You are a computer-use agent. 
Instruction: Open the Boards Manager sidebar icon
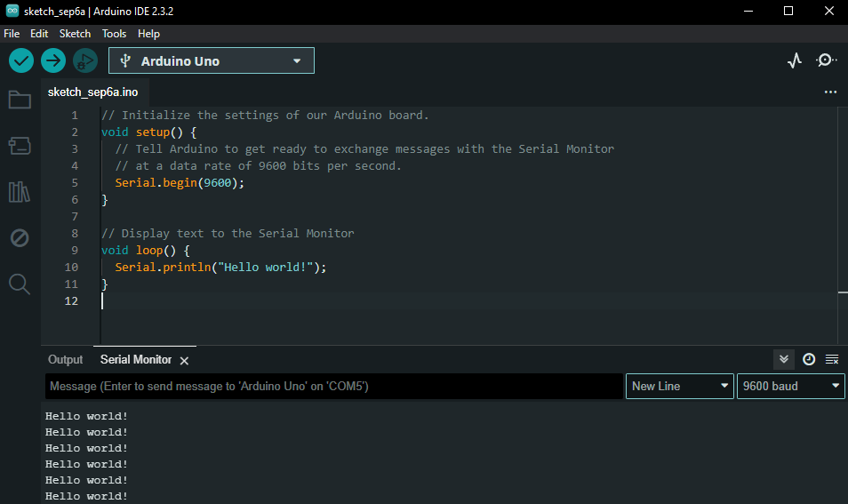(20, 146)
